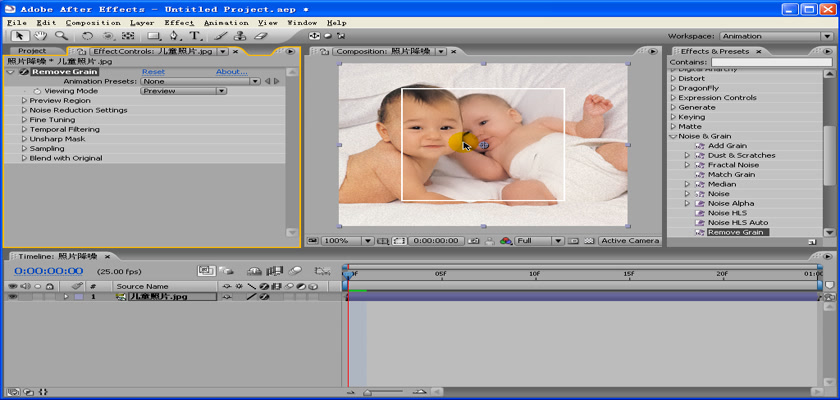The height and width of the screenshot is (400, 840).
Task: Select the Selection arrow tool
Action: 20,36
